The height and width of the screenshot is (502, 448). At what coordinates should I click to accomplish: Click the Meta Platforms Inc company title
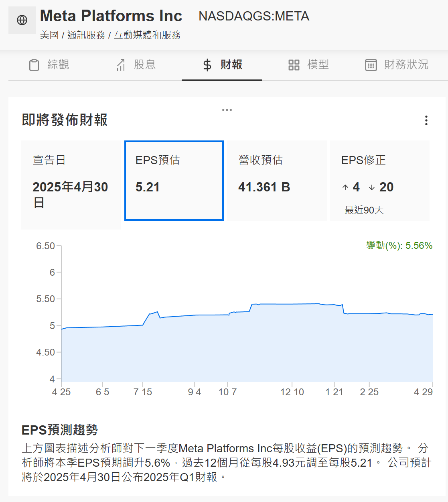pos(111,16)
